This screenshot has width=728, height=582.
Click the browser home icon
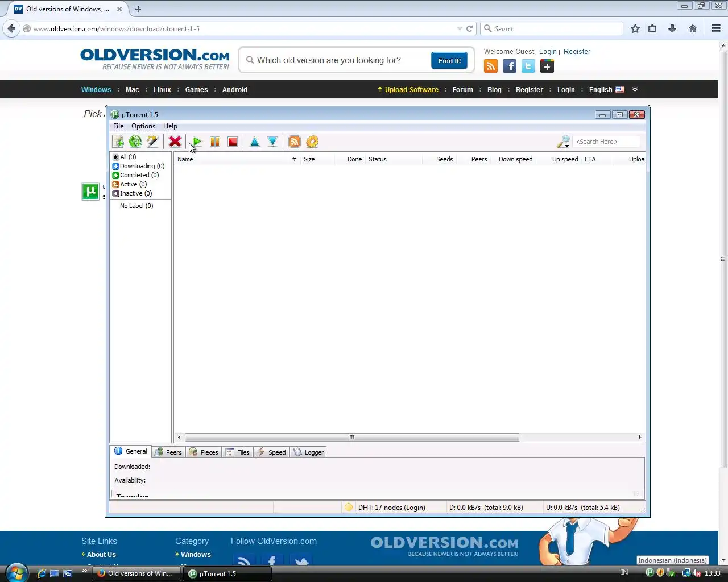693,28
